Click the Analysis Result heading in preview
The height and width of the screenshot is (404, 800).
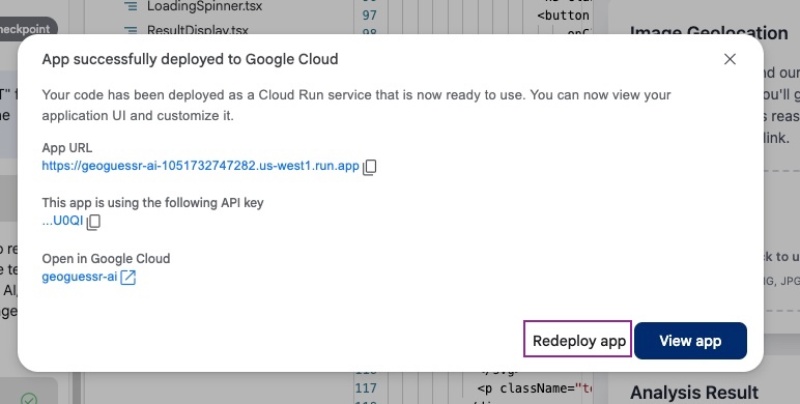[694, 393]
